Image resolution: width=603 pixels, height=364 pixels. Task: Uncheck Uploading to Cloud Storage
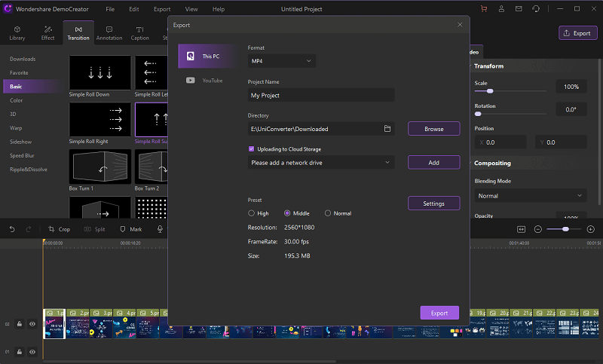(x=252, y=148)
